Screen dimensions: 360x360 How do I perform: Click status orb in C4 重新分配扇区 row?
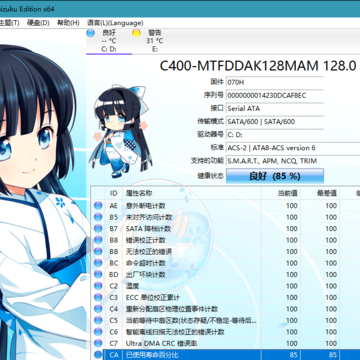[x=98, y=309]
